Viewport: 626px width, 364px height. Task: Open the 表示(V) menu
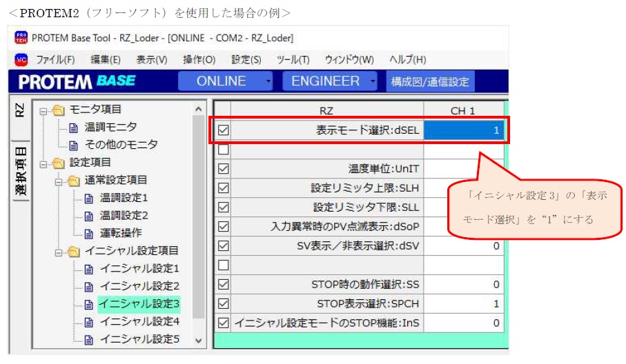(152, 60)
